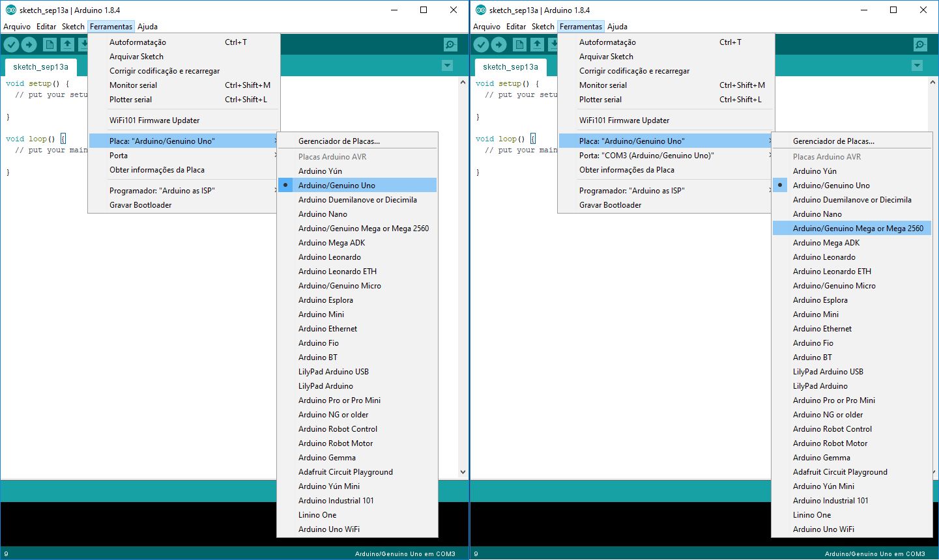Click Corrigir codificação e recarregar in right window
The width and height of the screenshot is (939, 560).
[666, 71]
